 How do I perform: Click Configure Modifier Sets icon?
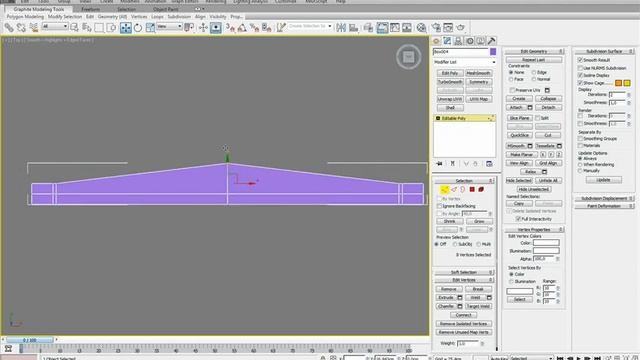point(489,164)
